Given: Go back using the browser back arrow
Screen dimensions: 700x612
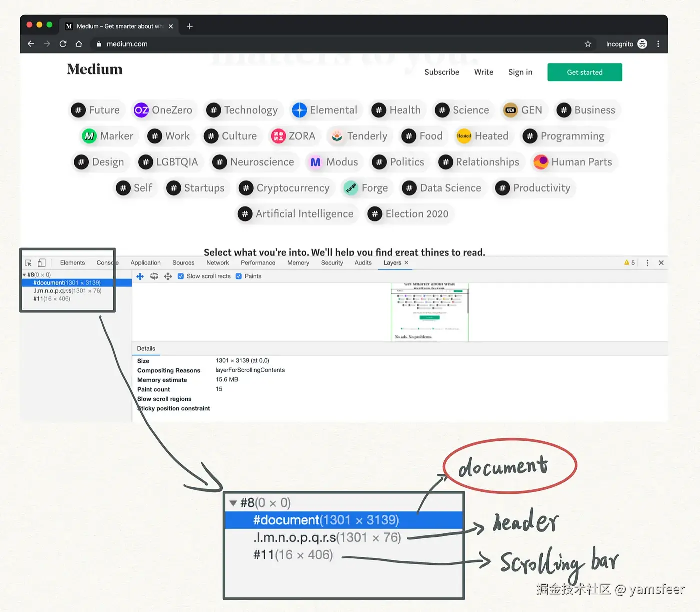Looking at the screenshot, I should coord(31,44).
